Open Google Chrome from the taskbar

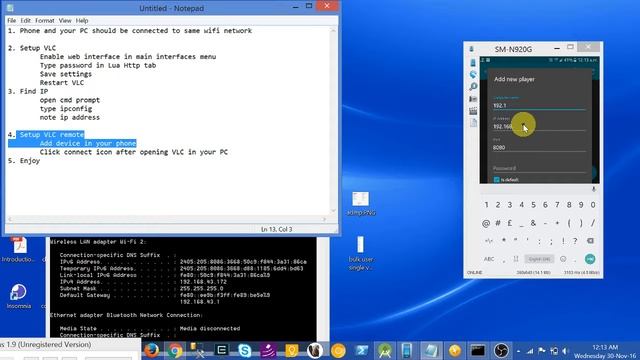click(176, 351)
